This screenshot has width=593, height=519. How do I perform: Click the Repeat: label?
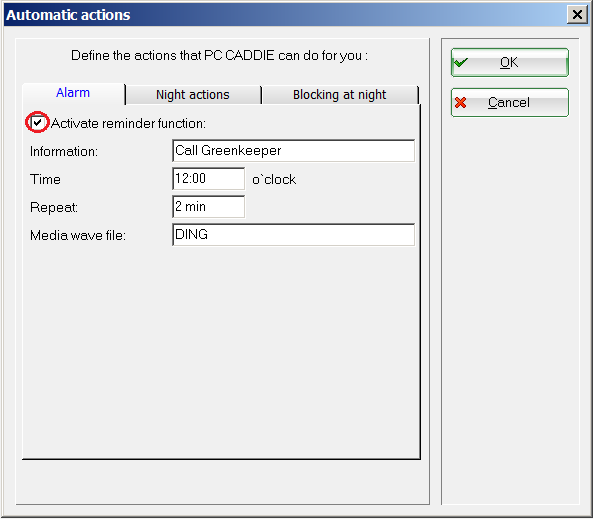click(54, 207)
